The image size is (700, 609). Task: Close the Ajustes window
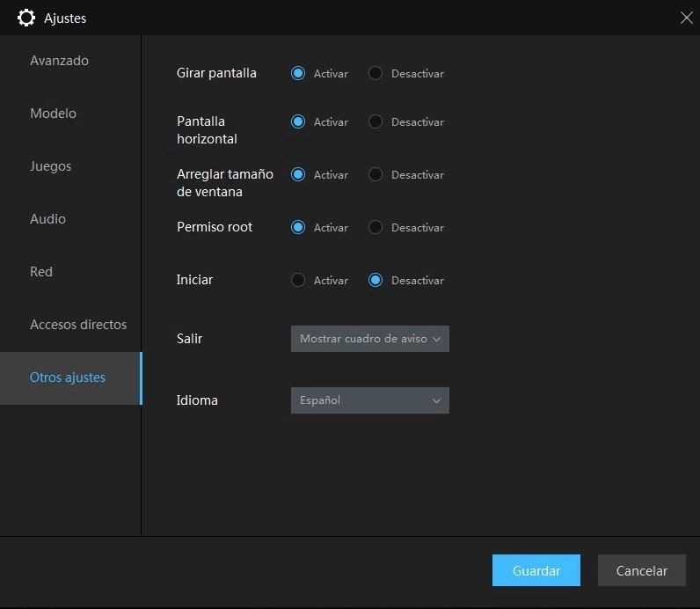click(686, 18)
